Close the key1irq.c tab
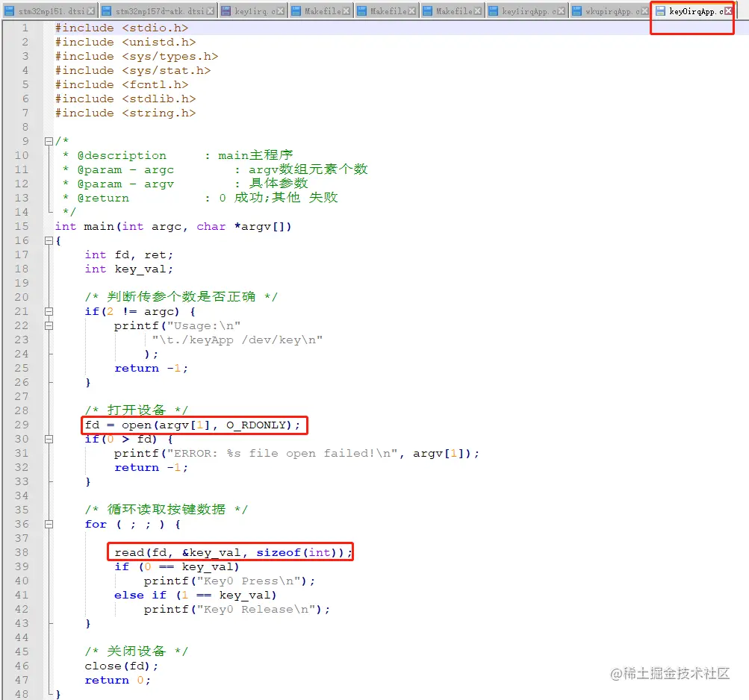Image resolution: width=749 pixels, height=700 pixels. tap(280, 11)
